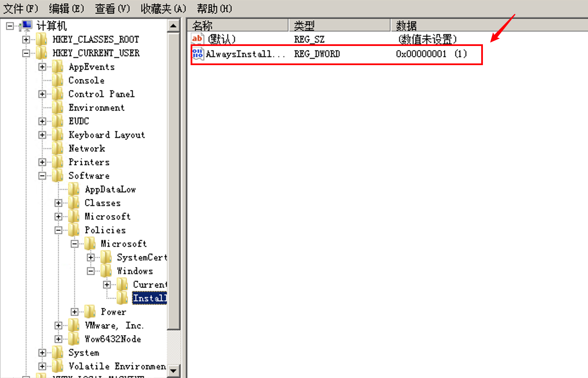The image size is (588, 378).
Task: Sort by the 名称 column header
Action: click(x=238, y=26)
